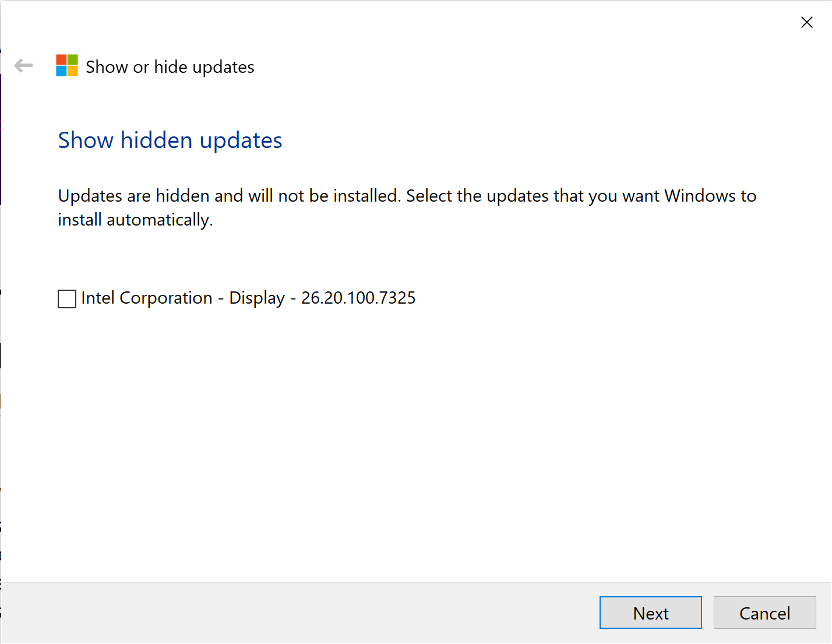Click the word 'Corporation' in the update entry
832x644 pixels.
[166, 298]
